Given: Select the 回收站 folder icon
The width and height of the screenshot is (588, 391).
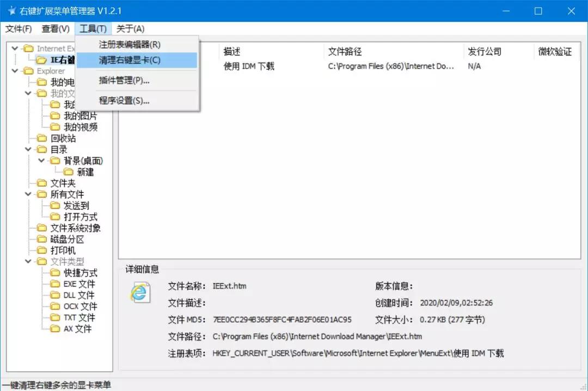Looking at the screenshot, I should tap(42, 138).
